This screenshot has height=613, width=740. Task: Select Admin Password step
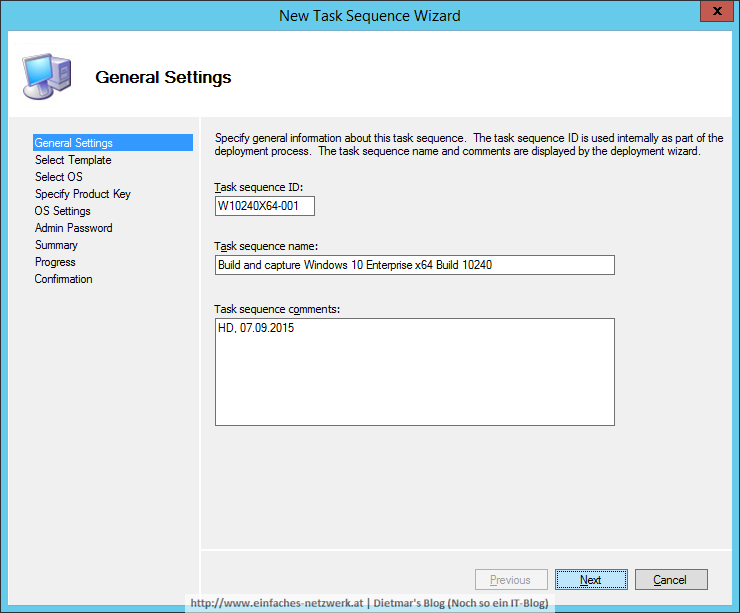click(74, 228)
